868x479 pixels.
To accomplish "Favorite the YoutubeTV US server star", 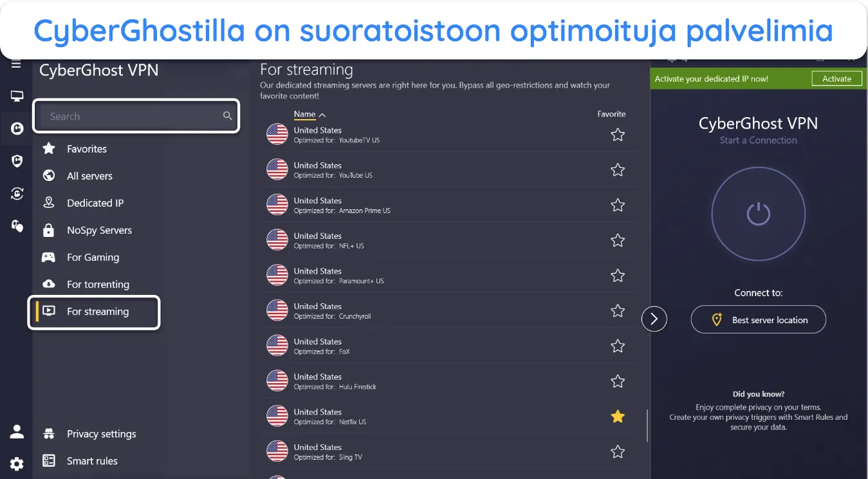I will pos(618,135).
